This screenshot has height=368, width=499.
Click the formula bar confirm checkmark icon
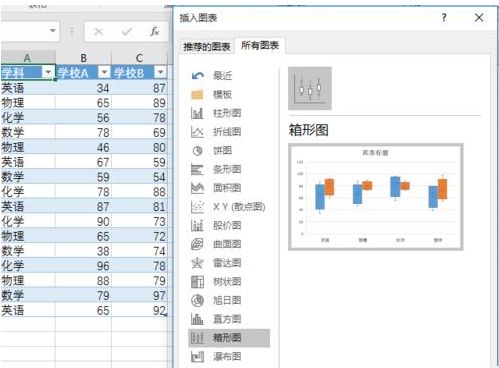click(x=126, y=32)
